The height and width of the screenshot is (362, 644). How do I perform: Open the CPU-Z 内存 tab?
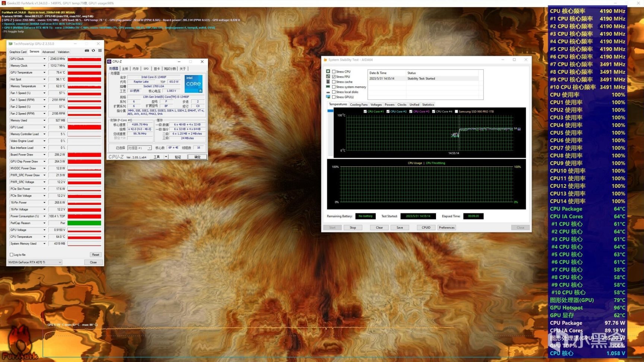coord(136,69)
